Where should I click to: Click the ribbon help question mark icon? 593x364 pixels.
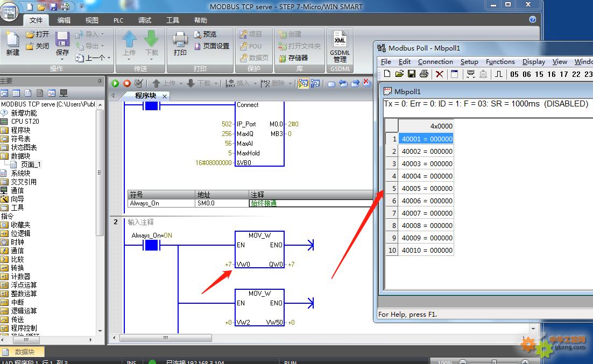(x=533, y=19)
